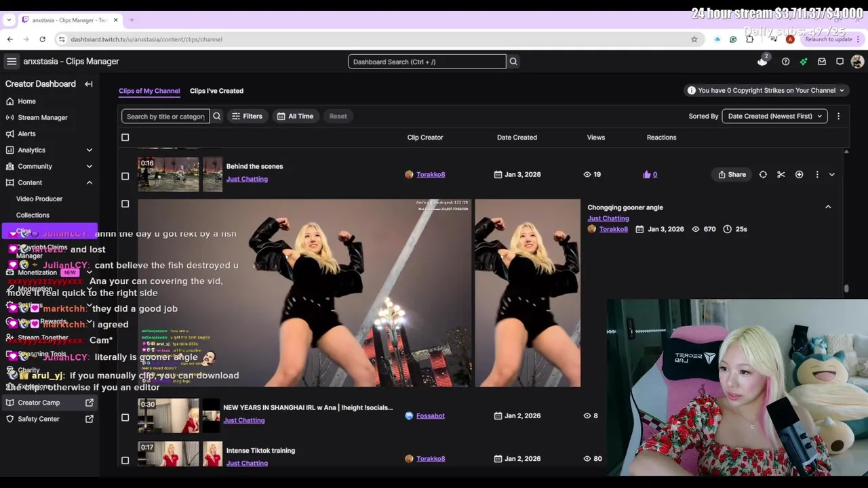The width and height of the screenshot is (868, 488).
Task: Click the green sparkle icon
Action: (804, 62)
